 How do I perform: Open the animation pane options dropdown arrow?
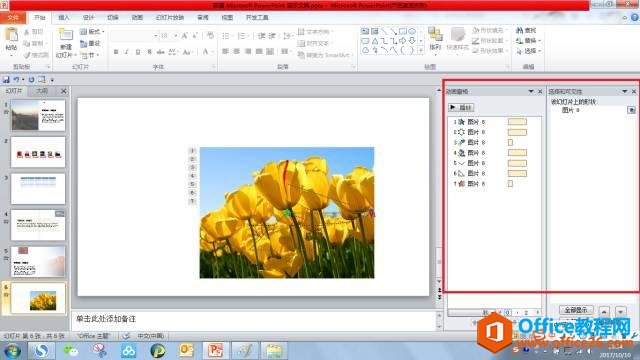531,91
